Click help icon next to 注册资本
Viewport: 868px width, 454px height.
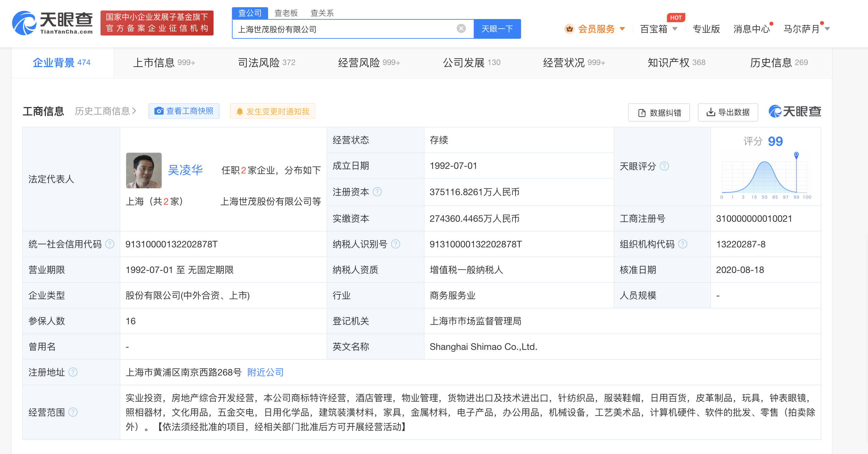377,192
